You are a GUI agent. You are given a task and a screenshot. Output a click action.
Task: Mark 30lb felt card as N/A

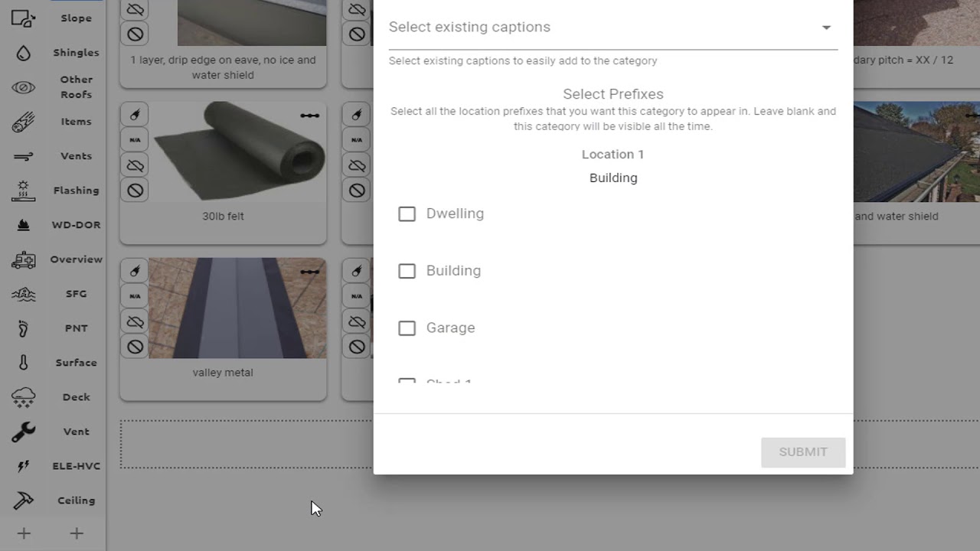coord(135,140)
